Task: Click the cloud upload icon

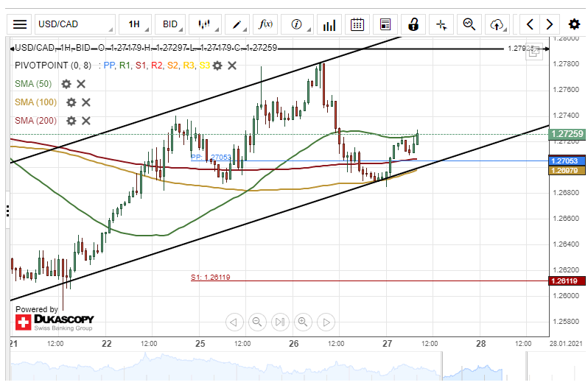Action: coord(497,24)
